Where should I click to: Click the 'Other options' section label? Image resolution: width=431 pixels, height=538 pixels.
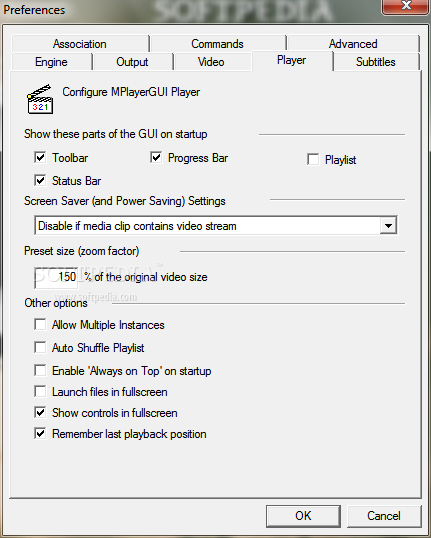pyautogui.click(x=56, y=303)
